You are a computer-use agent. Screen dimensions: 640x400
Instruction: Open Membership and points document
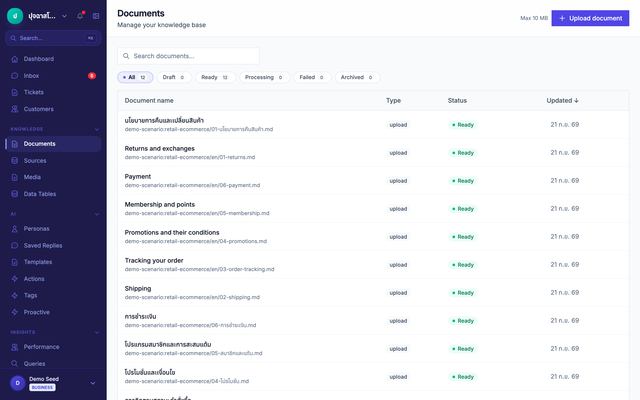(x=160, y=204)
